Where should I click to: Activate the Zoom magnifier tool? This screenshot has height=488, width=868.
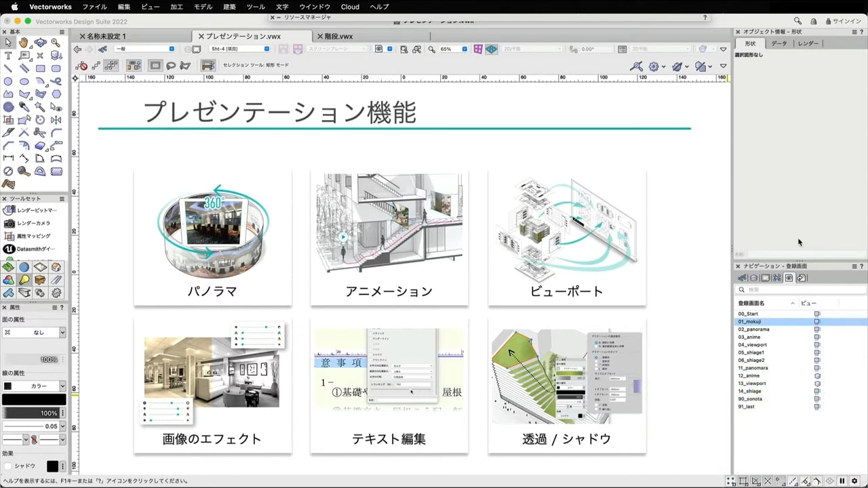tap(56, 43)
